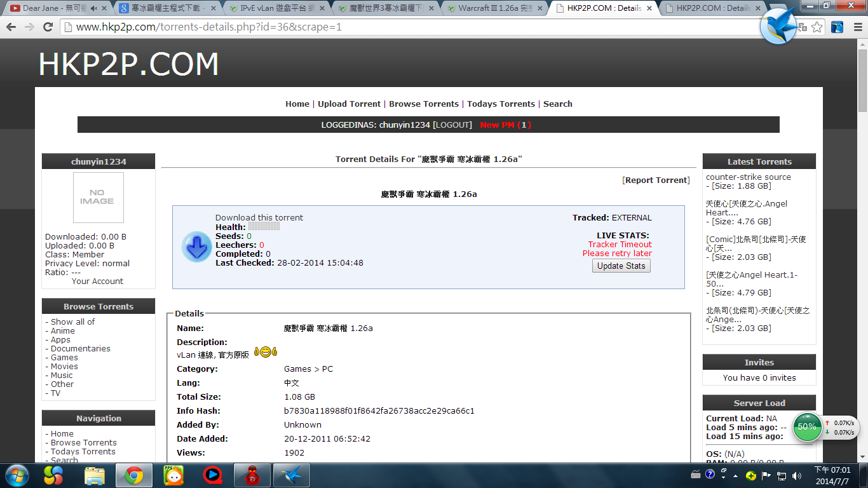Click Show all of in Browse Torrents
The image size is (868, 488).
pyautogui.click(x=73, y=322)
